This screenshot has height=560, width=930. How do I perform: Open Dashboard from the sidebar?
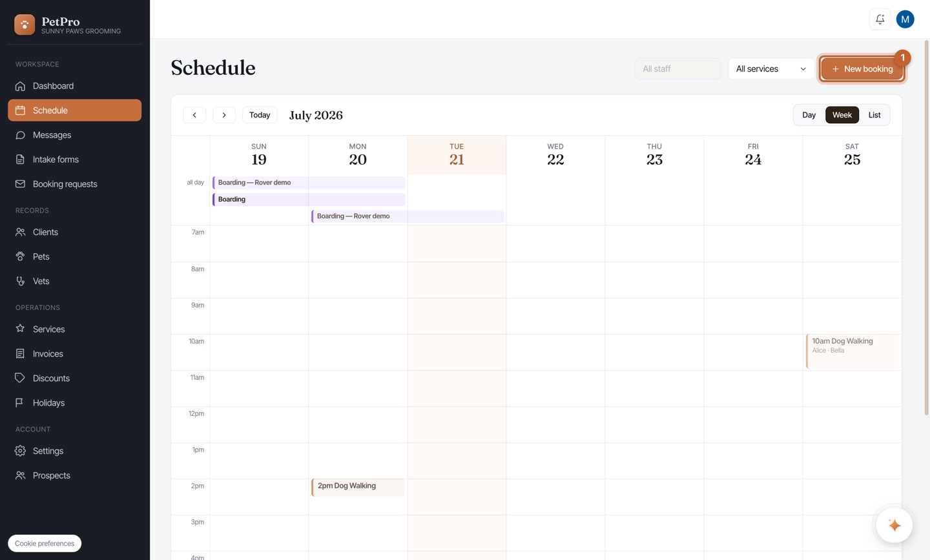click(74, 86)
